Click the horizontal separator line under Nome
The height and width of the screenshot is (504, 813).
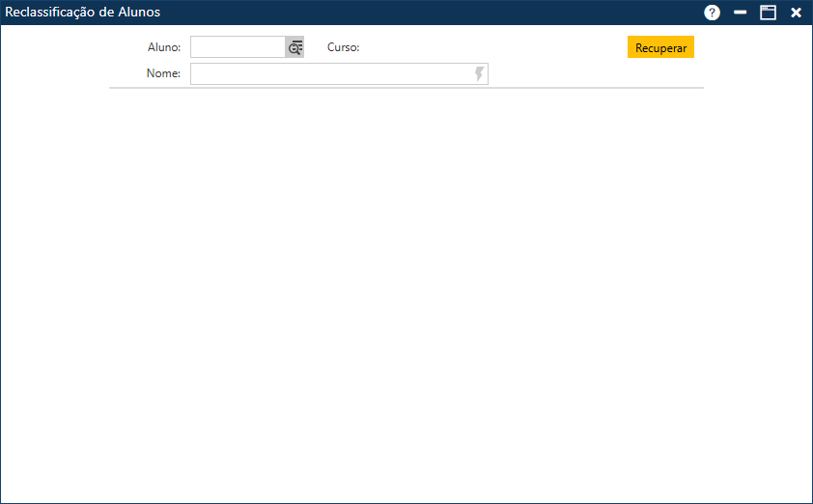(406, 88)
